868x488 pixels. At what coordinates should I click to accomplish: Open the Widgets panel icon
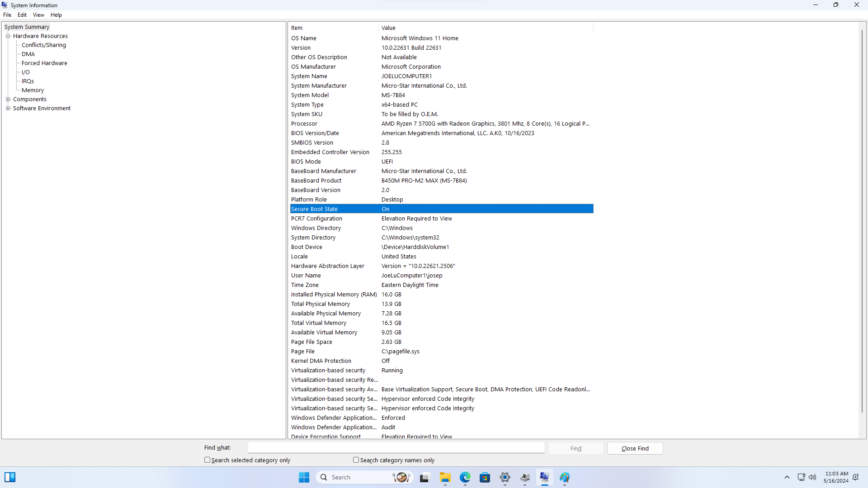point(10,477)
